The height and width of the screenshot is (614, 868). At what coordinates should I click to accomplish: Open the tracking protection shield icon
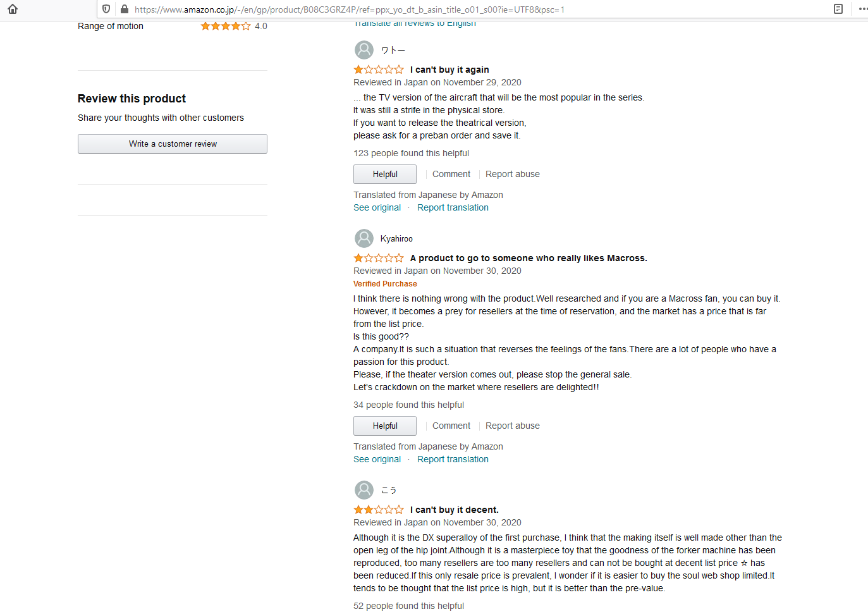pos(106,9)
